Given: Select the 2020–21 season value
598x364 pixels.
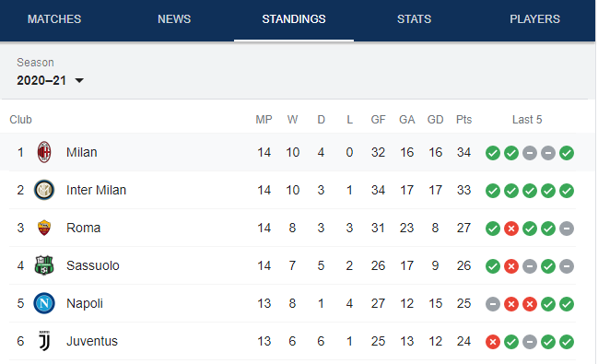Looking at the screenshot, I should (x=41, y=80).
